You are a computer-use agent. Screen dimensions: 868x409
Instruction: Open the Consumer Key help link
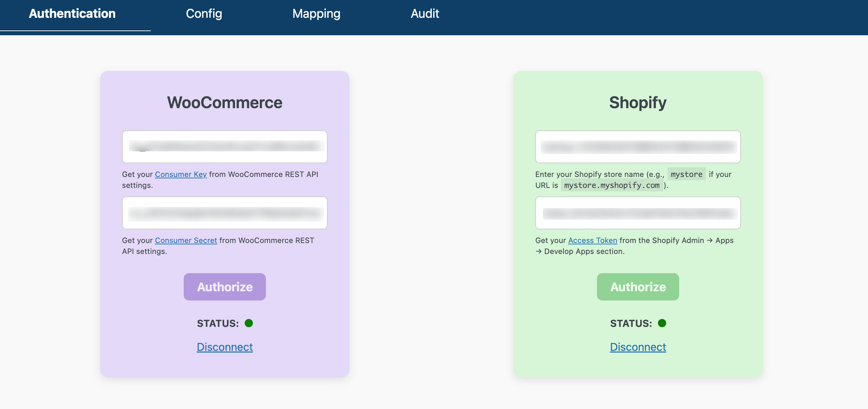coord(181,175)
